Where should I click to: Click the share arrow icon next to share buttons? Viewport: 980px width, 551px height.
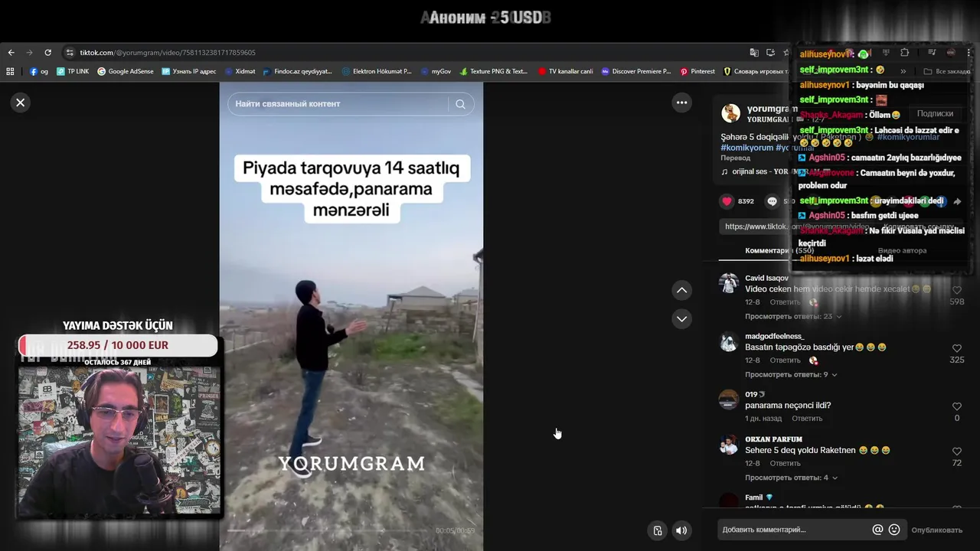[957, 201]
